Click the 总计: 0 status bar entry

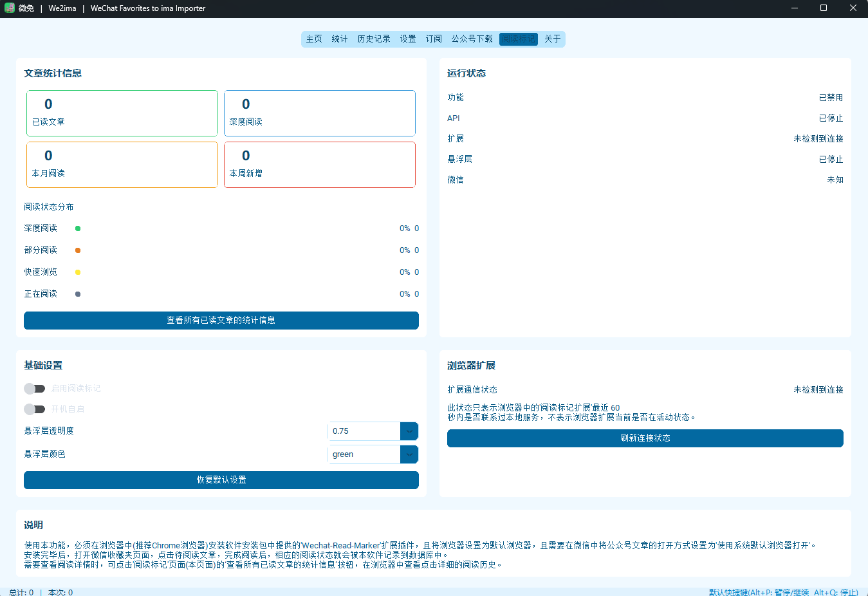(x=21, y=592)
